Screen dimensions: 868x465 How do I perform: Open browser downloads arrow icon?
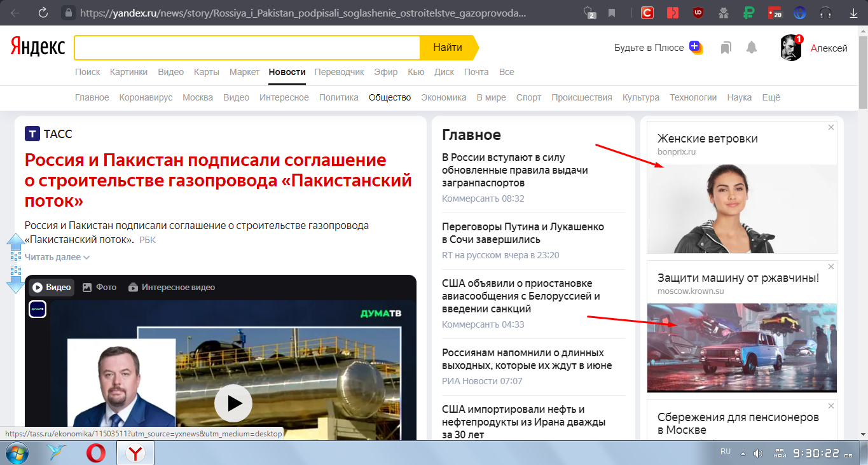[853, 12]
